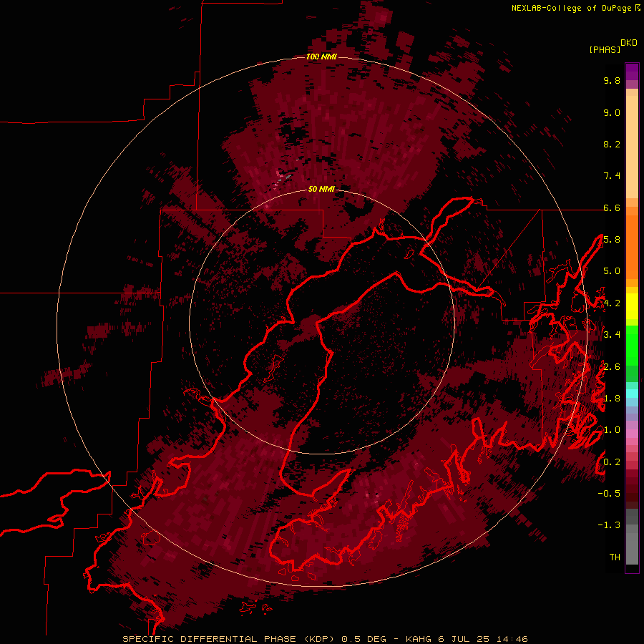644x644 pixels.
Task: Click the 3.4 value on the color scale
Action: click(x=612, y=335)
